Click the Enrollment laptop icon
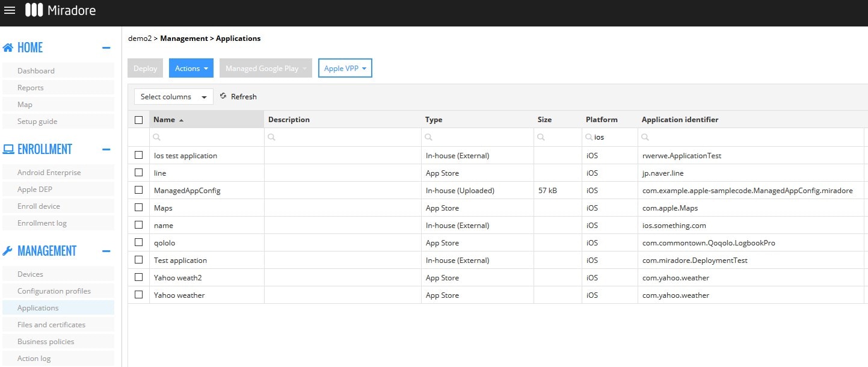 click(x=8, y=149)
